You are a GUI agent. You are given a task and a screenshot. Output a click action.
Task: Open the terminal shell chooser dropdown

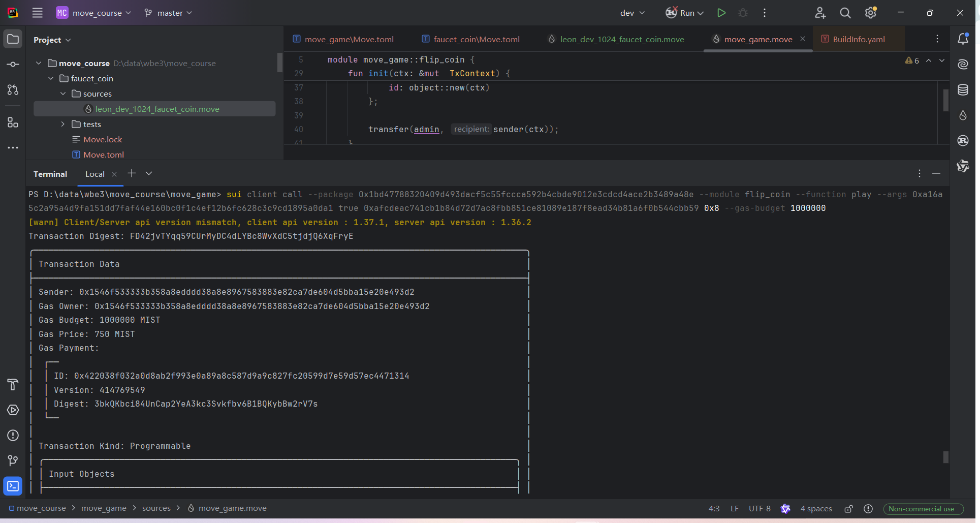click(x=149, y=173)
